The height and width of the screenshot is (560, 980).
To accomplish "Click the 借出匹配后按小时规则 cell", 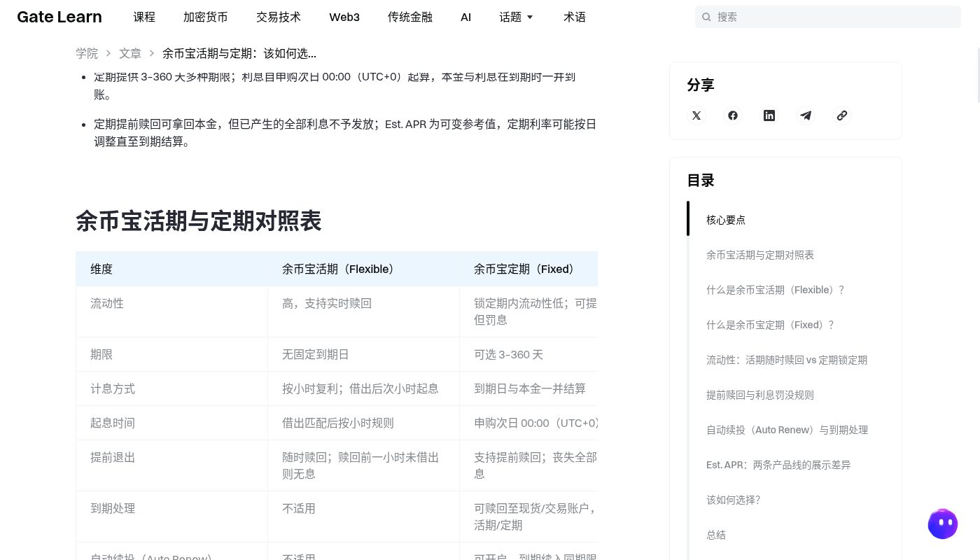I will 338,423.
